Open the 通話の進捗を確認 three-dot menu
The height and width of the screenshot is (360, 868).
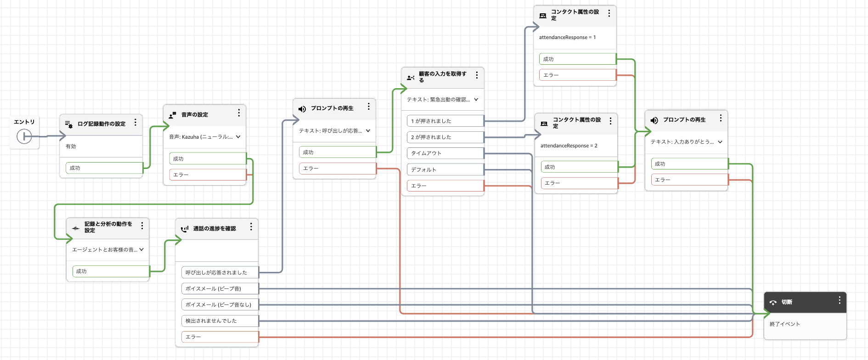251,227
